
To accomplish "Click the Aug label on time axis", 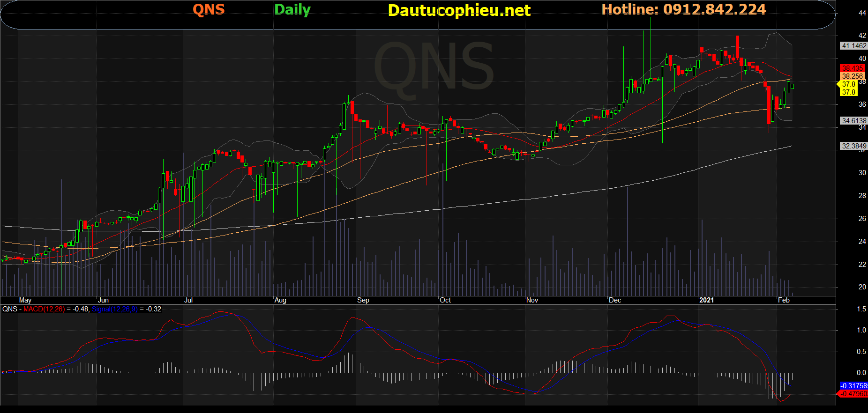I will tap(280, 300).
